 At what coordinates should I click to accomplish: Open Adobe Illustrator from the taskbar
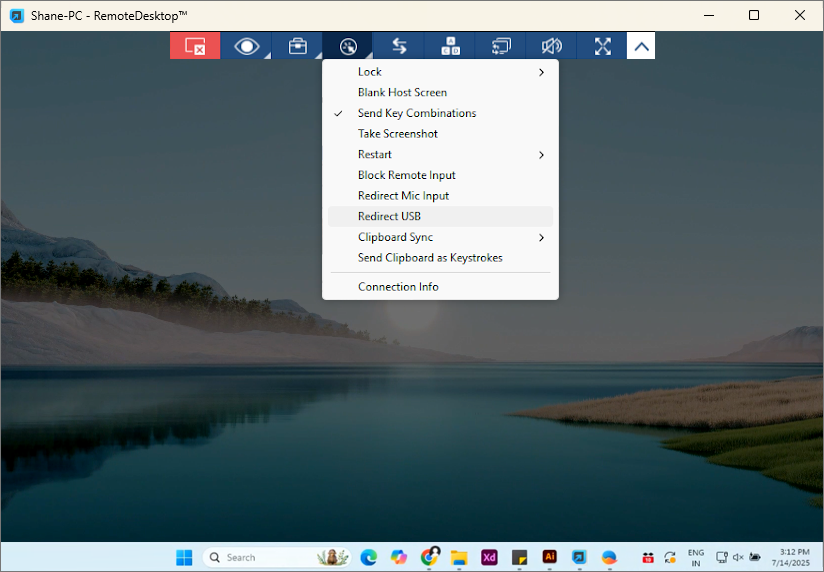click(x=549, y=557)
